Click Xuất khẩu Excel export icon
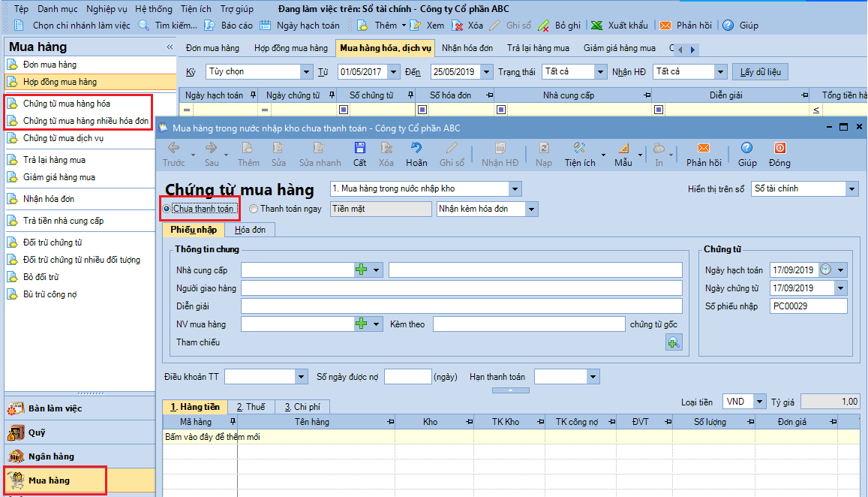 coord(596,26)
